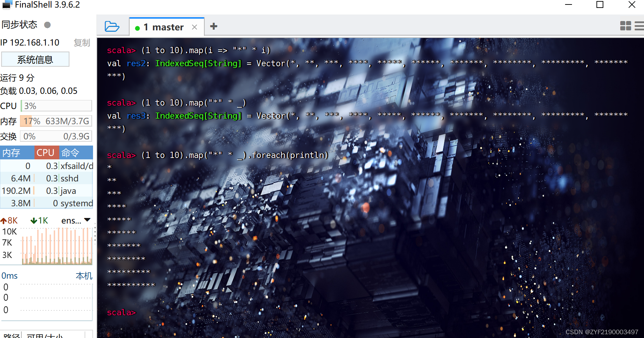
Task: Click the IP 192.168.1.10 text
Action: click(x=30, y=43)
